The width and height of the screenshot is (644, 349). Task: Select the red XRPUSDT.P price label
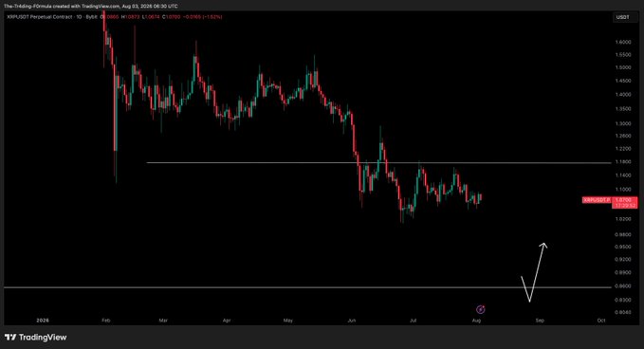click(597, 200)
